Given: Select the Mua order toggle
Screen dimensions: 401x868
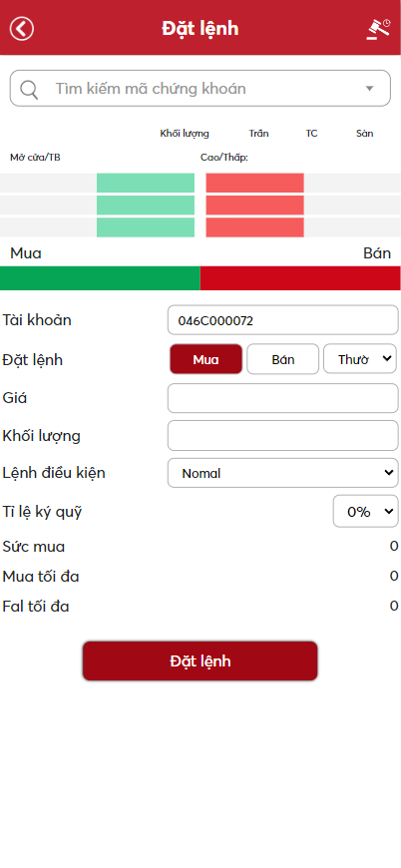Looking at the screenshot, I should point(205,359).
